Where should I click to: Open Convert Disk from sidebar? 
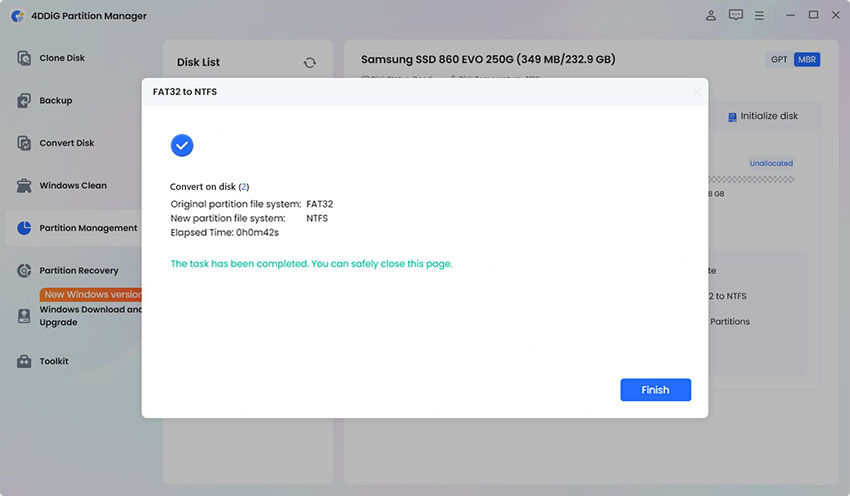pos(24,143)
